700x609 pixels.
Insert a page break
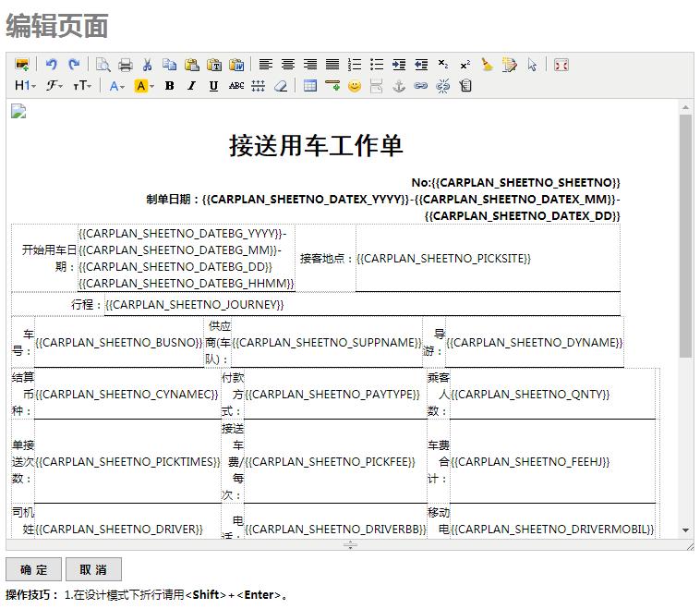(x=377, y=86)
